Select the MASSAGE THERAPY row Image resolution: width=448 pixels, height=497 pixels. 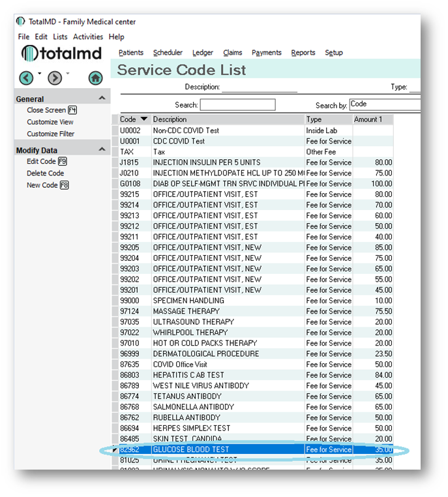[x=228, y=311]
